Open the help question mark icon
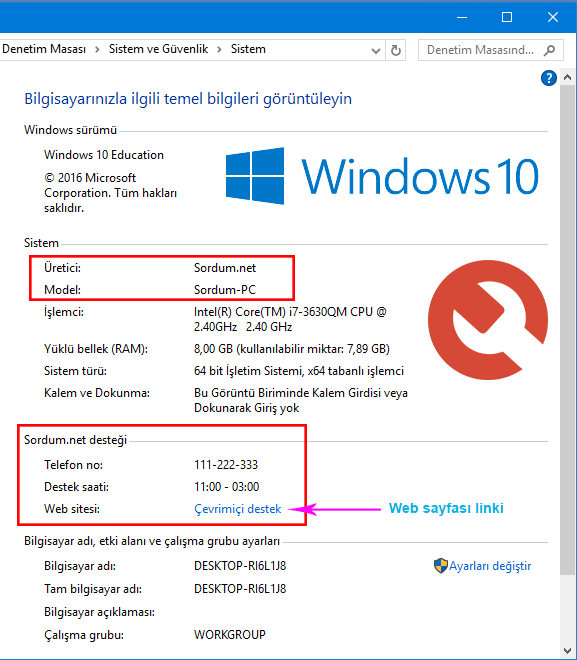 point(549,78)
